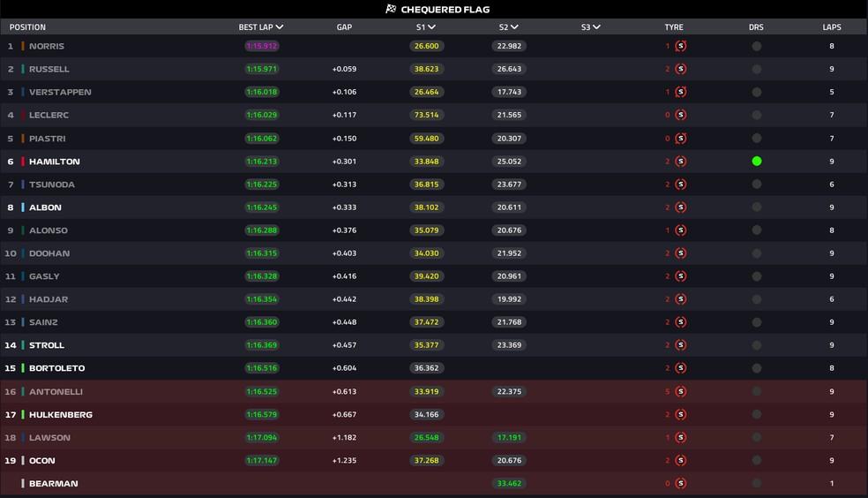Click Gasly's DRS indicator dot
The width and height of the screenshot is (868, 498).
coord(757,275)
